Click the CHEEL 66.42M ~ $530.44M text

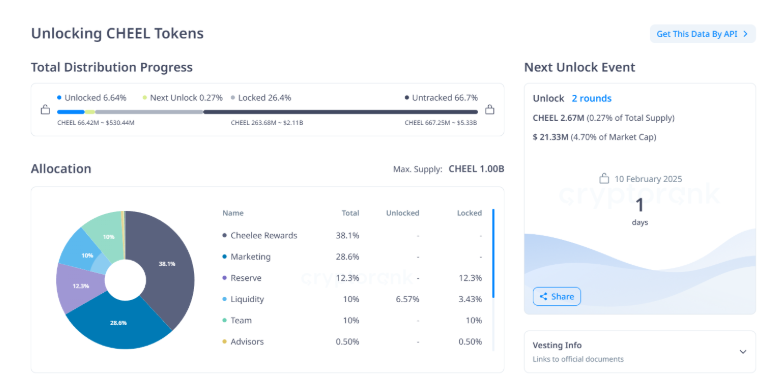click(x=96, y=123)
